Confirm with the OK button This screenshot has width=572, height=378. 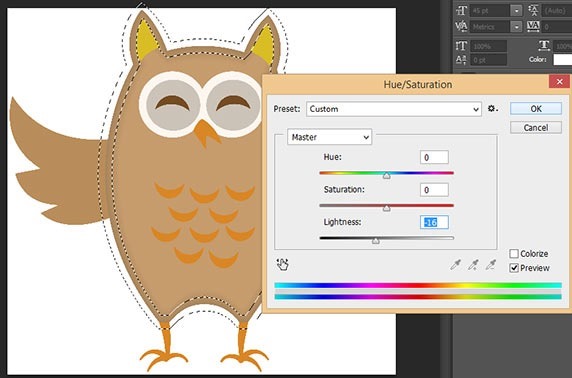click(536, 109)
